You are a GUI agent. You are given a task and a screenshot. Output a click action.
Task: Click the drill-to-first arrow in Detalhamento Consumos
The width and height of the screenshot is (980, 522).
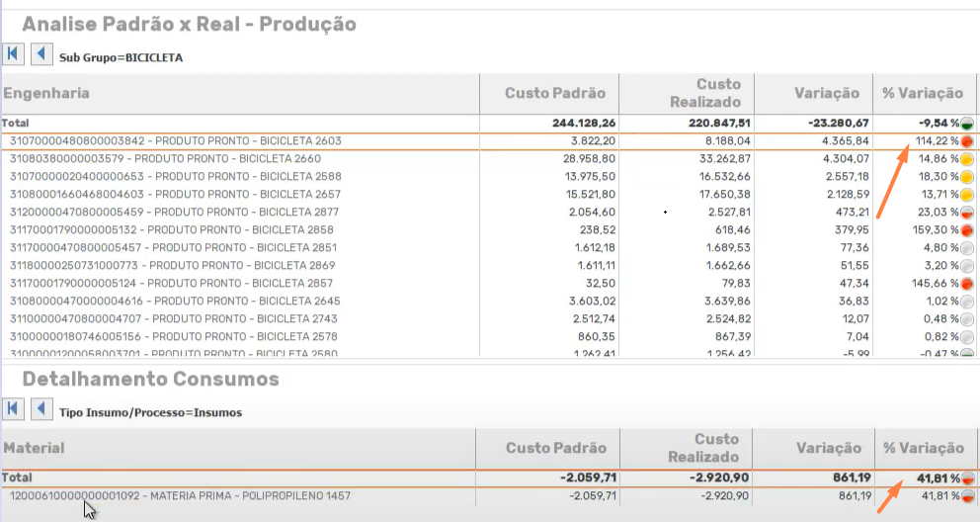tap(13, 407)
